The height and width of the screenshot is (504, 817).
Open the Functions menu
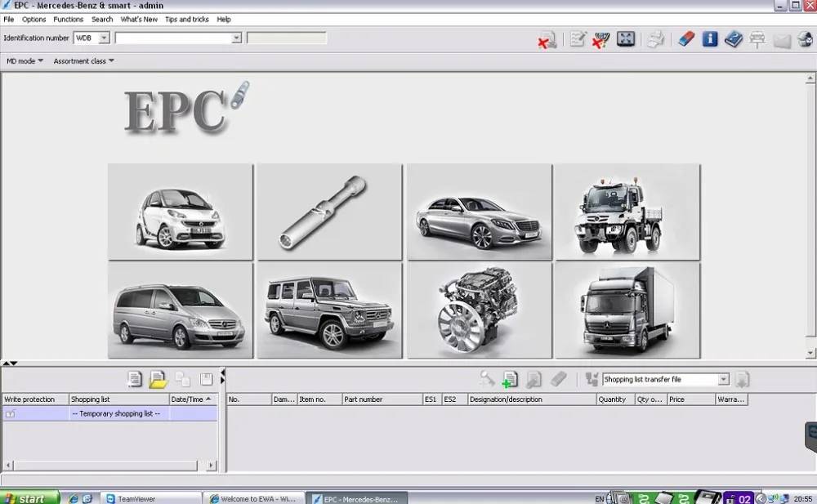click(x=68, y=19)
